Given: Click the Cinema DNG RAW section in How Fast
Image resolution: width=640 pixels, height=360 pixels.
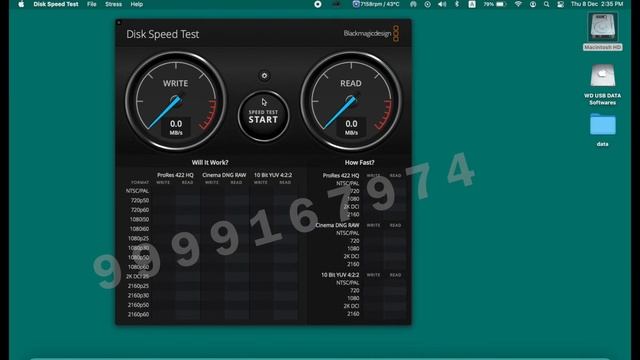Looking at the screenshot, I should pyautogui.click(x=337, y=225).
